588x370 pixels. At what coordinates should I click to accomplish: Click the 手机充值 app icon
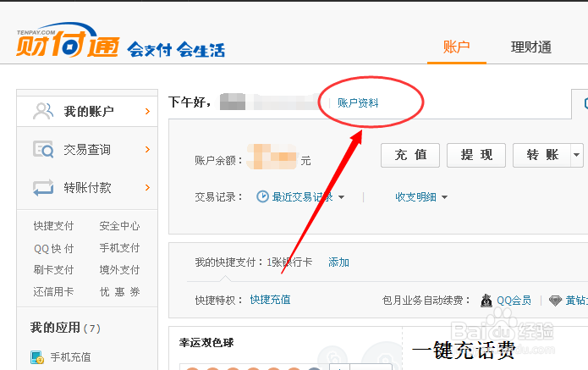37,357
